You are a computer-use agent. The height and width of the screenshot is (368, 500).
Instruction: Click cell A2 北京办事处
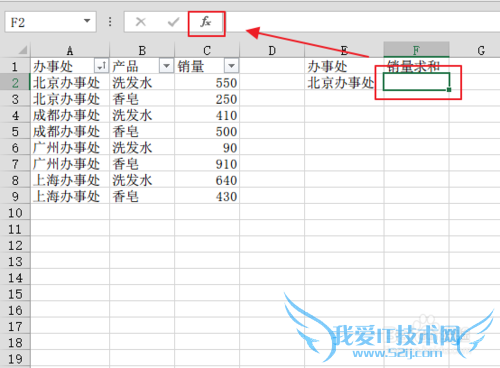tap(70, 83)
